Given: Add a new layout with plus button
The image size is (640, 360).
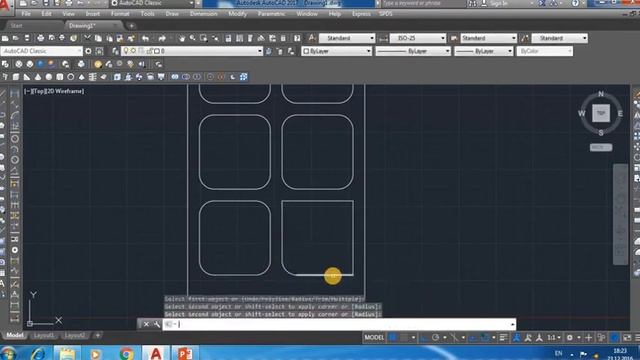Looking at the screenshot, I should click(x=98, y=336).
